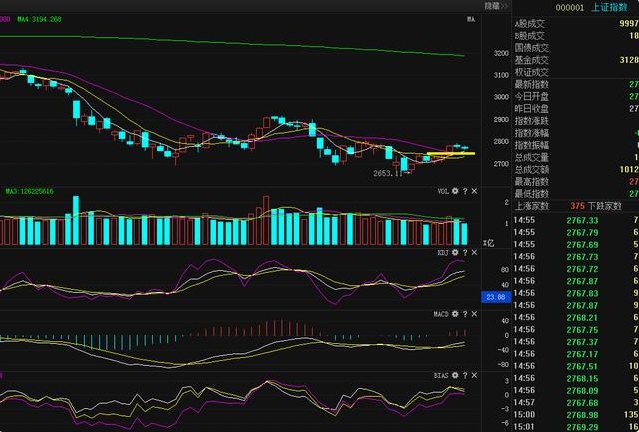Image resolution: width=639 pixels, height=432 pixels.
Task: Select the 上证指数 title
Action: coord(609,7)
